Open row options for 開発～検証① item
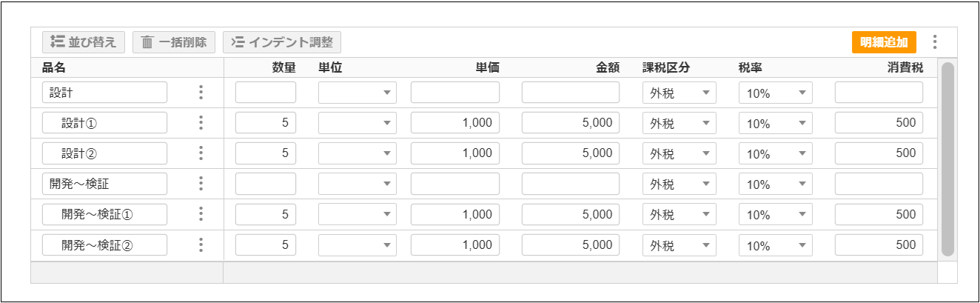This screenshot has width=980, height=303. pyautogui.click(x=201, y=214)
